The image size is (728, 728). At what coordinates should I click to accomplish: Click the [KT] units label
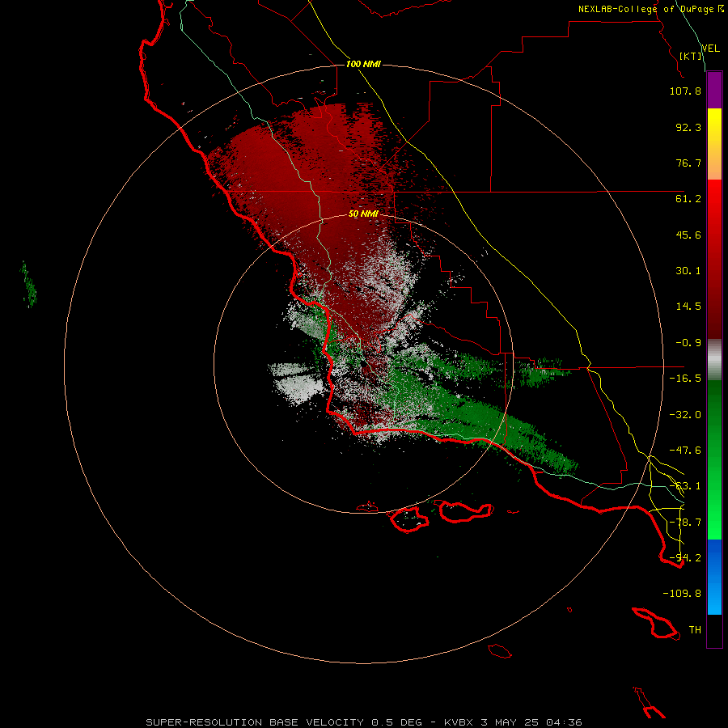point(691,56)
